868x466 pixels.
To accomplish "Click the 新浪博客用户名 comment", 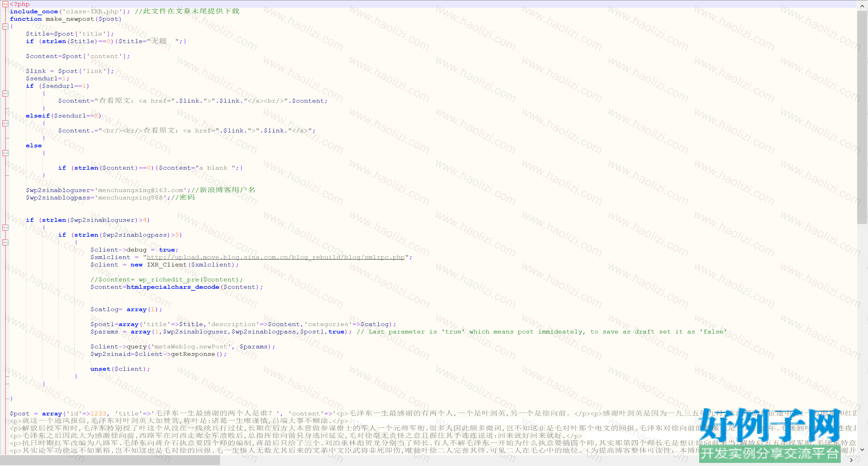I will pos(223,190).
